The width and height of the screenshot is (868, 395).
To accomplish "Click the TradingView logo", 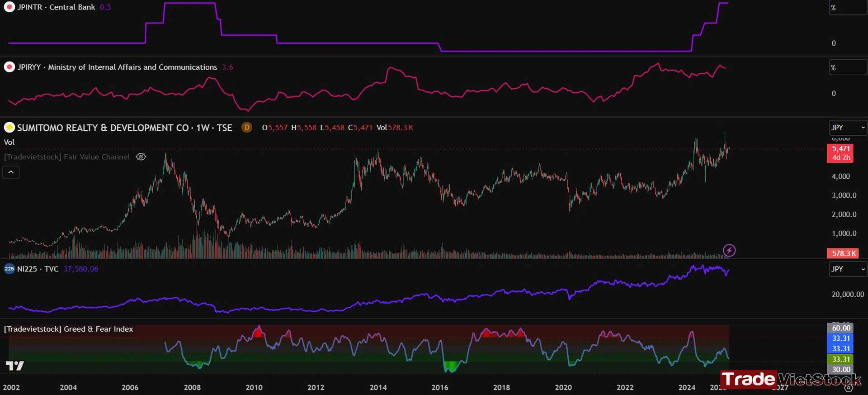I will point(14,366).
